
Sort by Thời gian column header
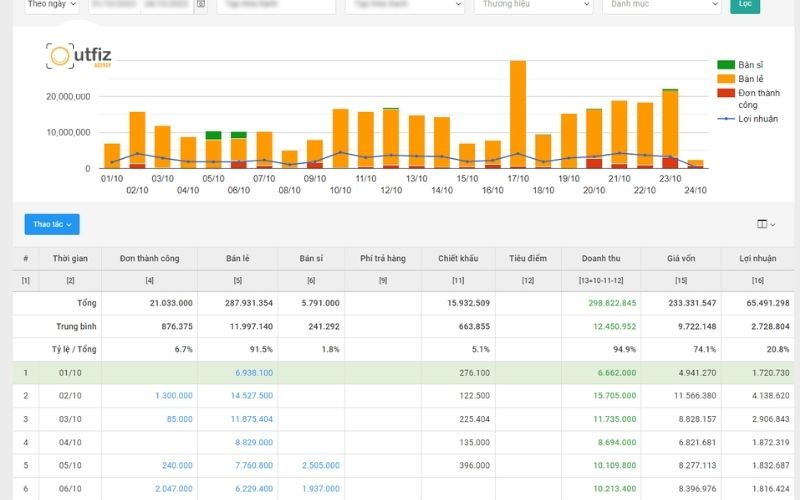tap(70, 259)
